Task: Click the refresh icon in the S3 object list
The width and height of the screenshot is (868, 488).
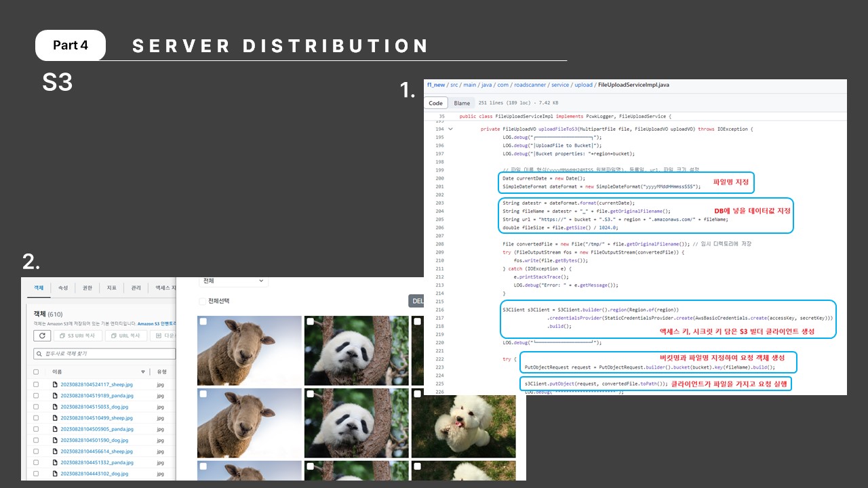Action: pyautogui.click(x=41, y=335)
